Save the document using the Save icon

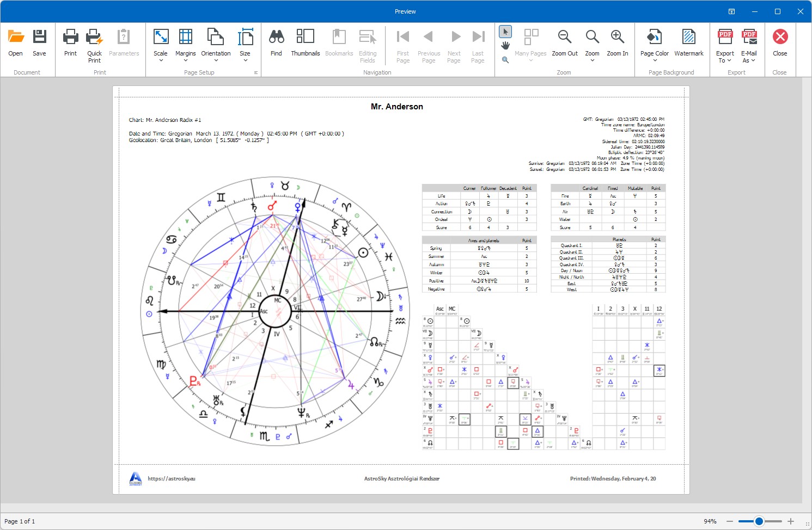pos(39,43)
